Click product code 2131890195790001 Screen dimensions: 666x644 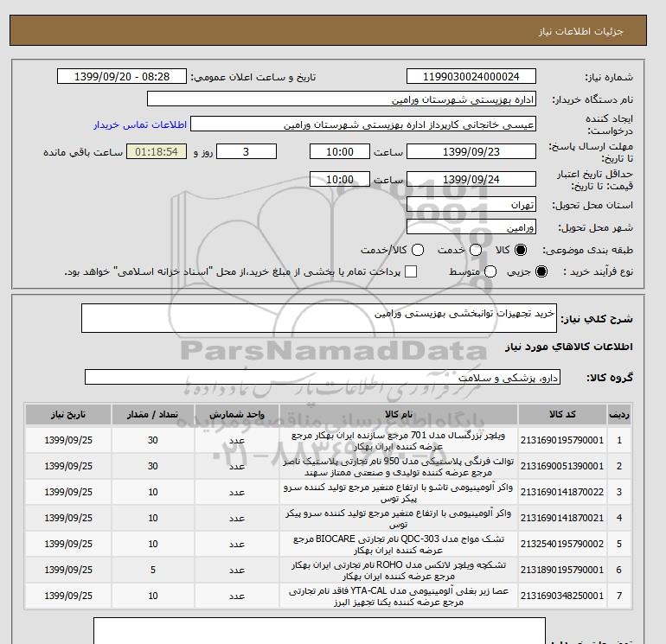tap(562, 570)
